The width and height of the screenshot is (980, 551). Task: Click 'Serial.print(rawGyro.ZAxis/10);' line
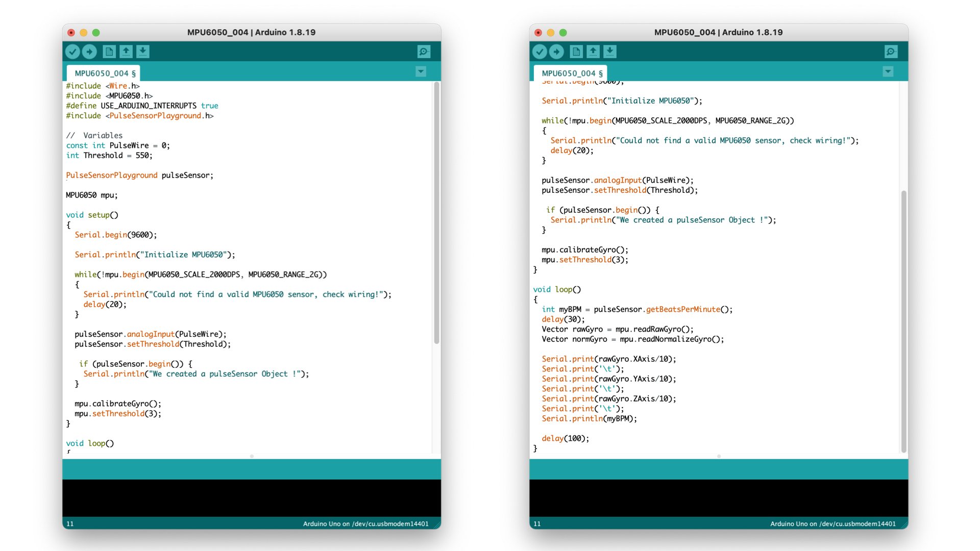pos(609,399)
